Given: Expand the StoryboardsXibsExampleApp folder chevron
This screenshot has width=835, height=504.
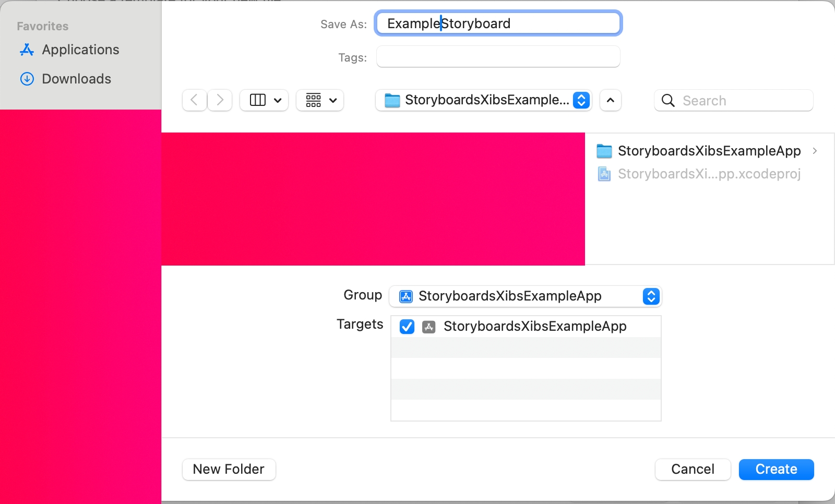Looking at the screenshot, I should click(x=815, y=151).
